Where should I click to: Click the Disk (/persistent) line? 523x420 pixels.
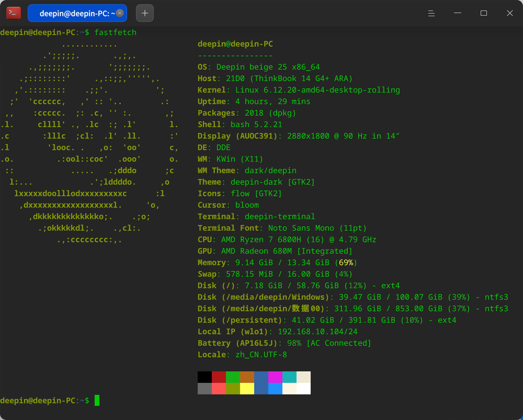point(327,320)
